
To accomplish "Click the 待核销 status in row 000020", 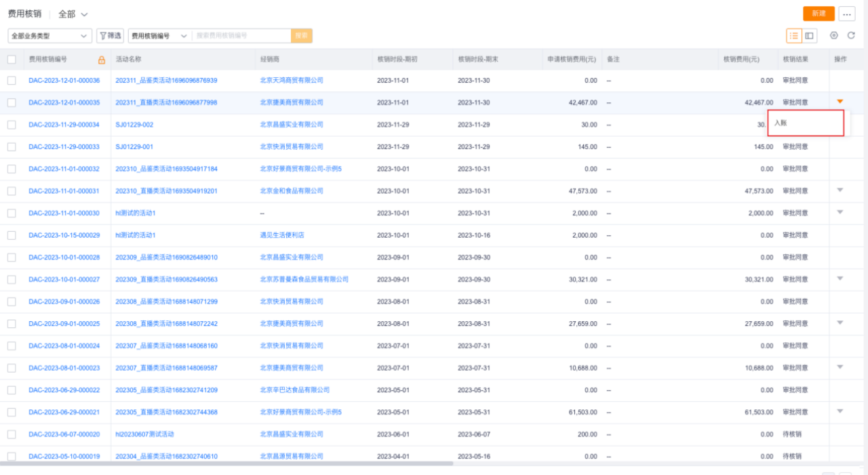I will [791, 434].
